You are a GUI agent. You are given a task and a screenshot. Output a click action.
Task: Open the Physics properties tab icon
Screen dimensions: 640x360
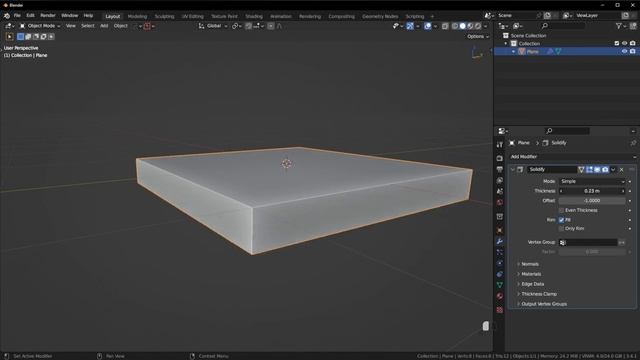(500, 264)
